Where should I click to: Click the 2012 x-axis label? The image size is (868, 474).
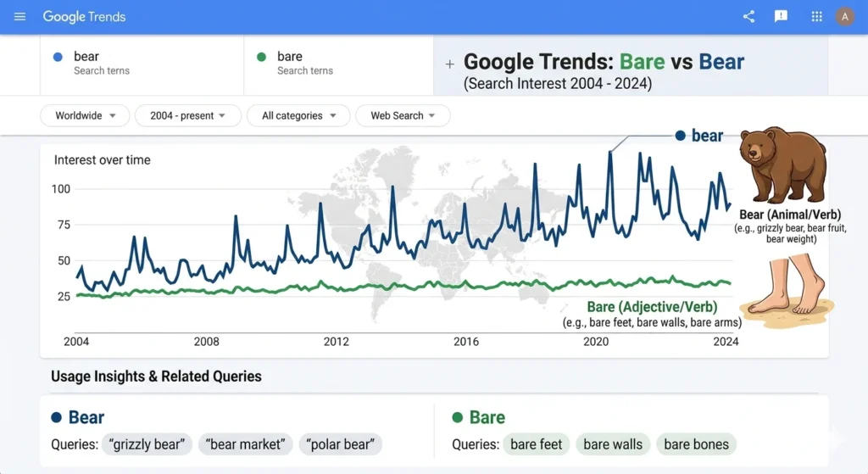336,342
